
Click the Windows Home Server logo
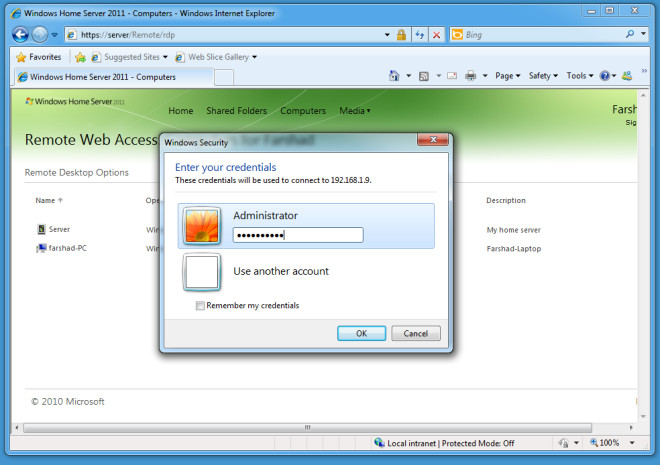[75, 101]
